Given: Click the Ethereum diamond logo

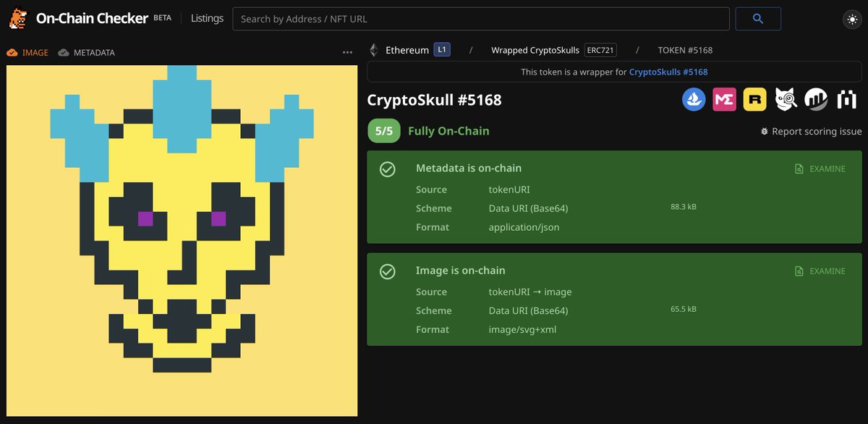Looking at the screenshot, I should point(374,50).
